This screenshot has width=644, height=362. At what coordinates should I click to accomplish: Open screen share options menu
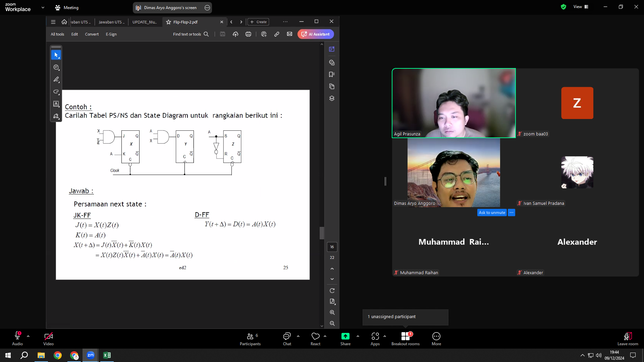tap(207, 8)
